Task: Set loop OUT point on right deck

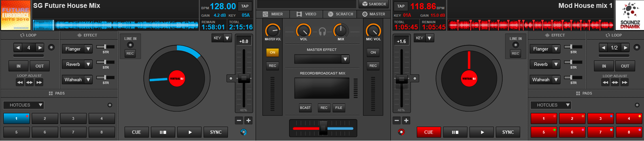Action: (x=625, y=66)
